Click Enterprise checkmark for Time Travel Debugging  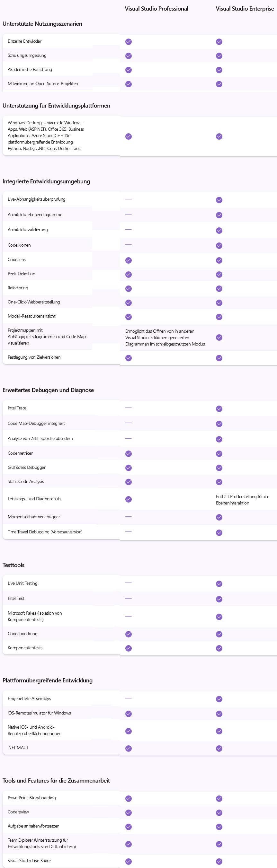pyautogui.click(x=219, y=533)
